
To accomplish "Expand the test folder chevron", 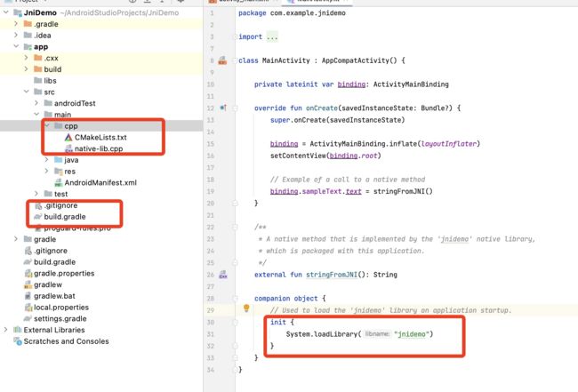I will click(x=36, y=194).
